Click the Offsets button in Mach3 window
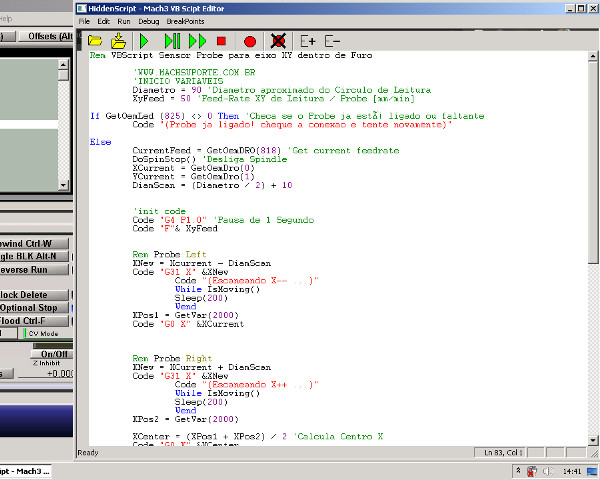Screen dimensions: 600x480 [x=45, y=36]
